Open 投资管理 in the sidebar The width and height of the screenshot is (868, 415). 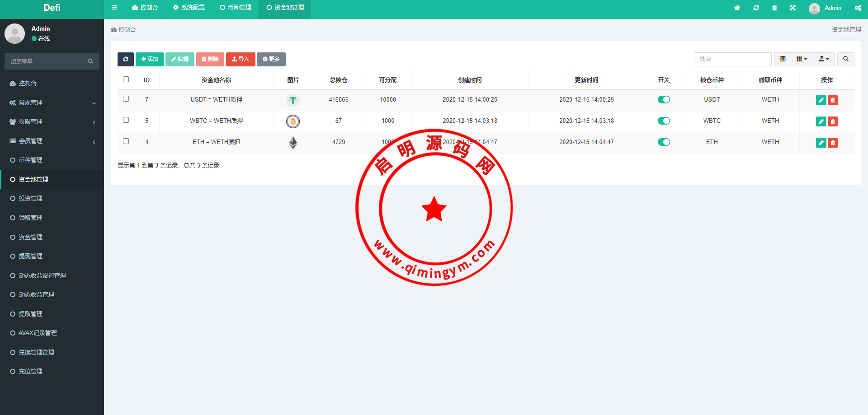point(31,198)
